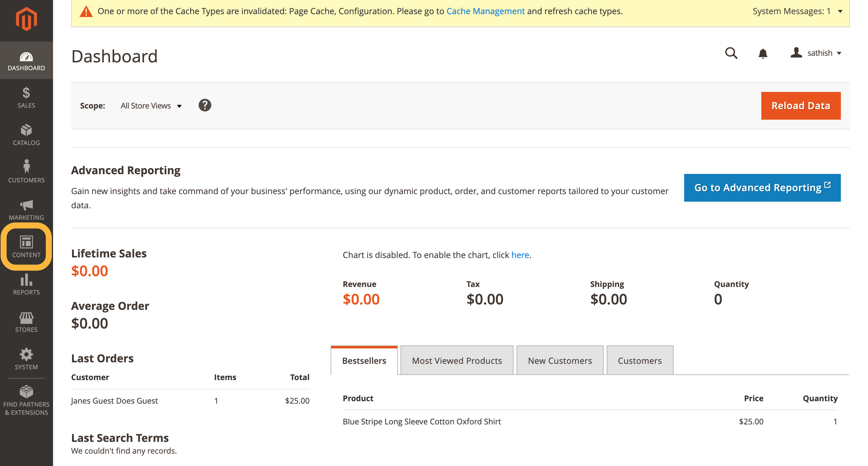Open the Reports bar-chart menu

coord(26,284)
